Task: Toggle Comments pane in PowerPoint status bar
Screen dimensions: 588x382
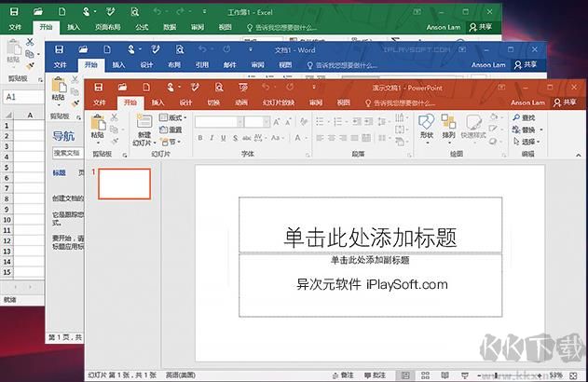Action: [x=373, y=375]
